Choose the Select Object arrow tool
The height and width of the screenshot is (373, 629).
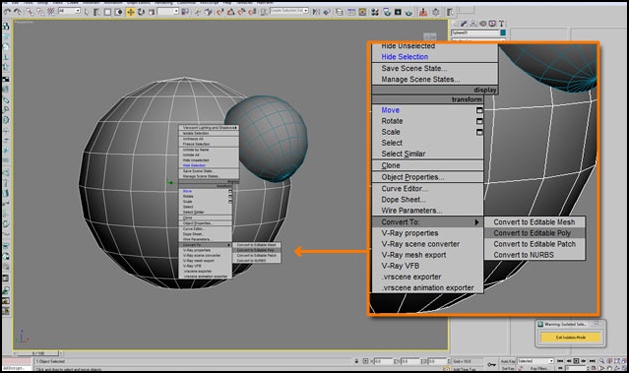tap(86, 12)
